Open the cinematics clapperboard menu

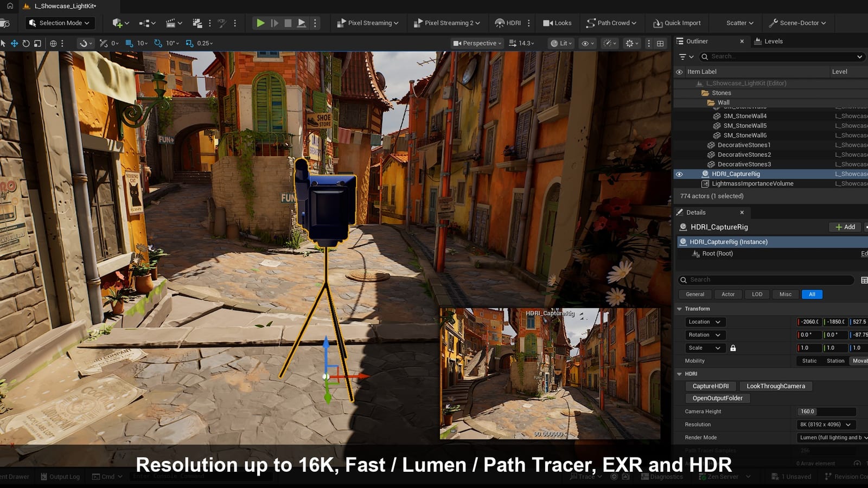pyautogui.click(x=174, y=23)
